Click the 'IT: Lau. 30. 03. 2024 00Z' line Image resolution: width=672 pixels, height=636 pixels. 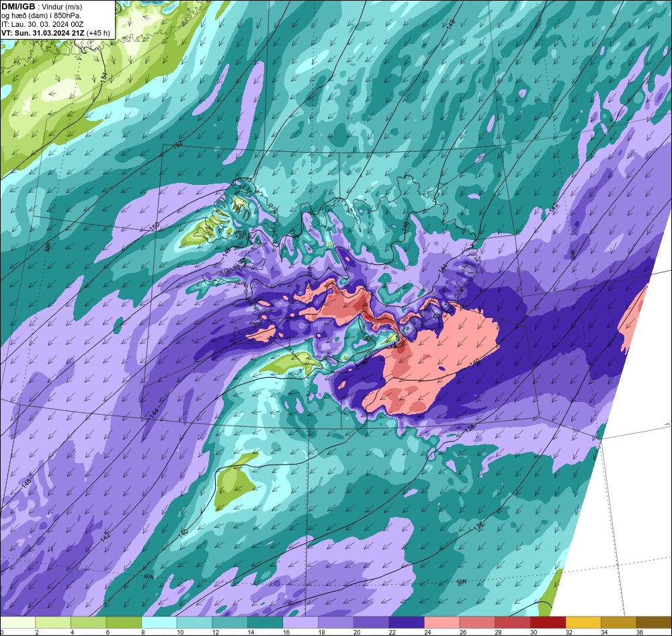[42, 24]
